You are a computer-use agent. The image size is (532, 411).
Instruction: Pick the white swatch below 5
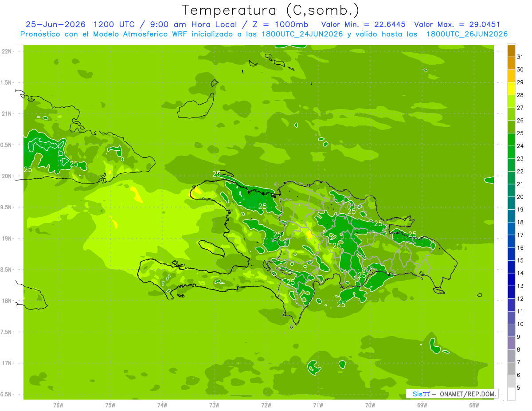tap(511, 394)
